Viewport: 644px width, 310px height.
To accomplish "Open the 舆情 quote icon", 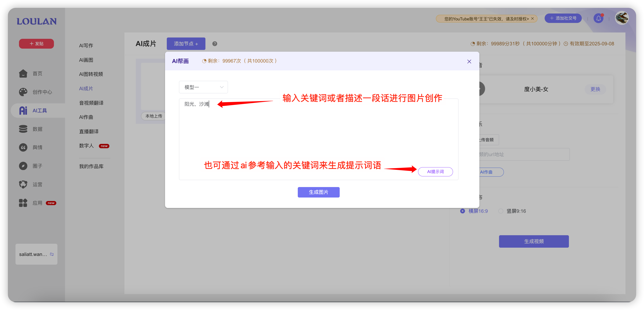I will coord(23,147).
